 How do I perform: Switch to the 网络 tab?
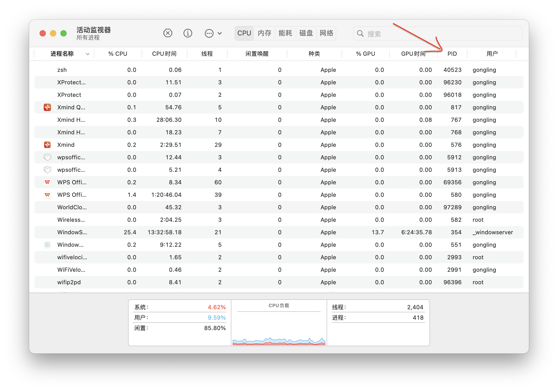(x=326, y=33)
